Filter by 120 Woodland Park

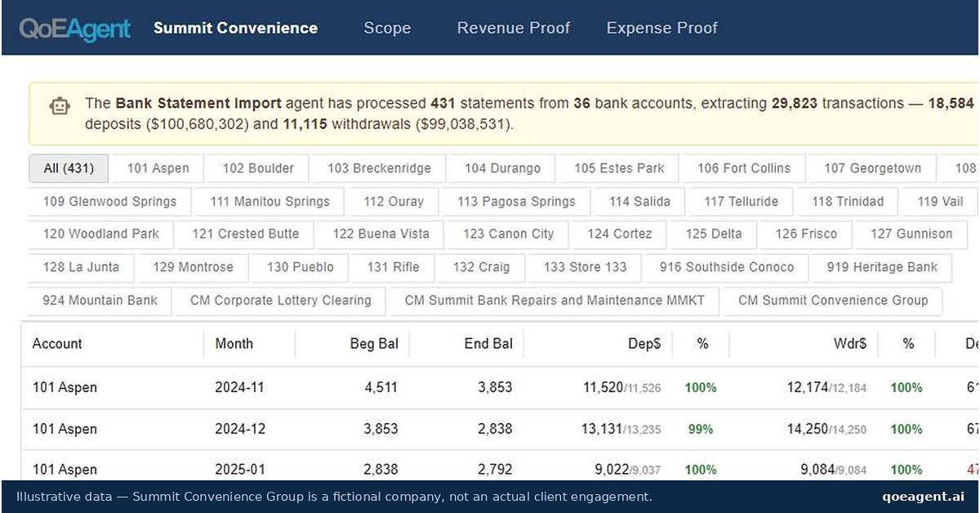pyautogui.click(x=101, y=234)
